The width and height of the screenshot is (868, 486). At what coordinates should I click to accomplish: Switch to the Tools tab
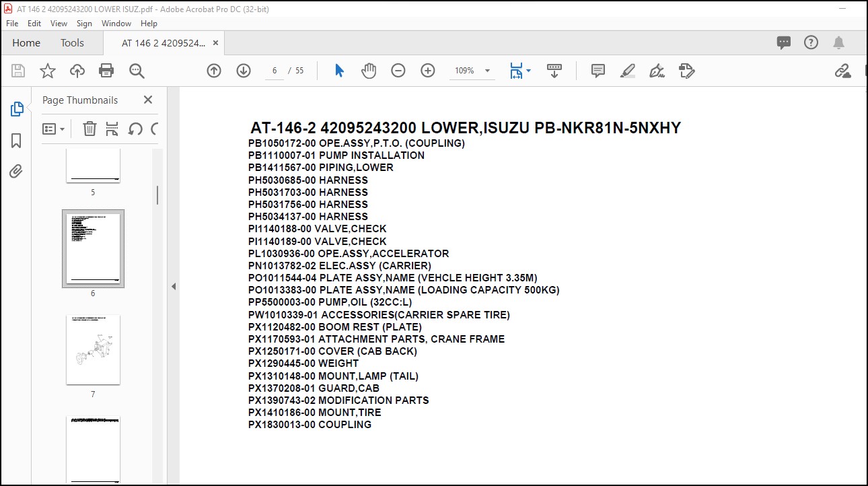click(x=72, y=42)
